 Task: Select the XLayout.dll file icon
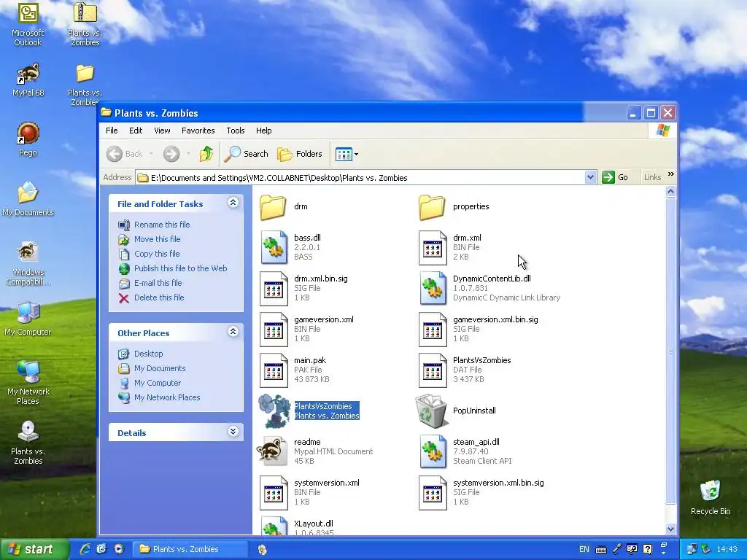274,526
